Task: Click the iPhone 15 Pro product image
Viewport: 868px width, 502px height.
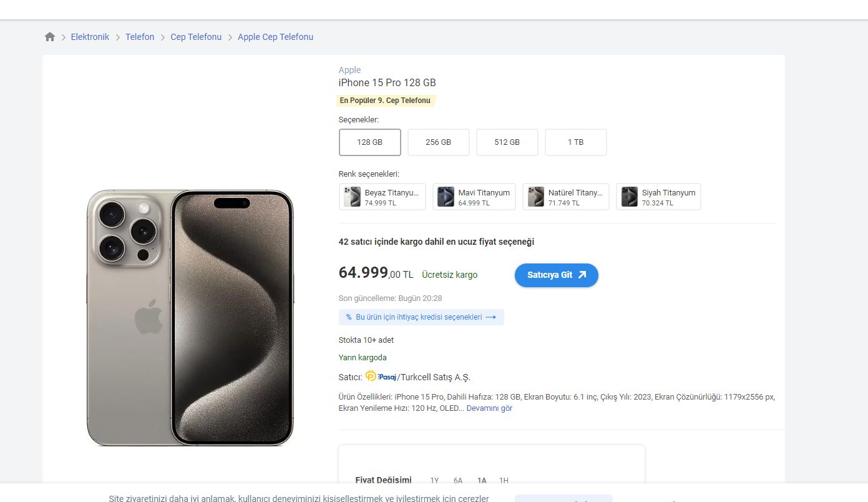Action: (x=190, y=318)
